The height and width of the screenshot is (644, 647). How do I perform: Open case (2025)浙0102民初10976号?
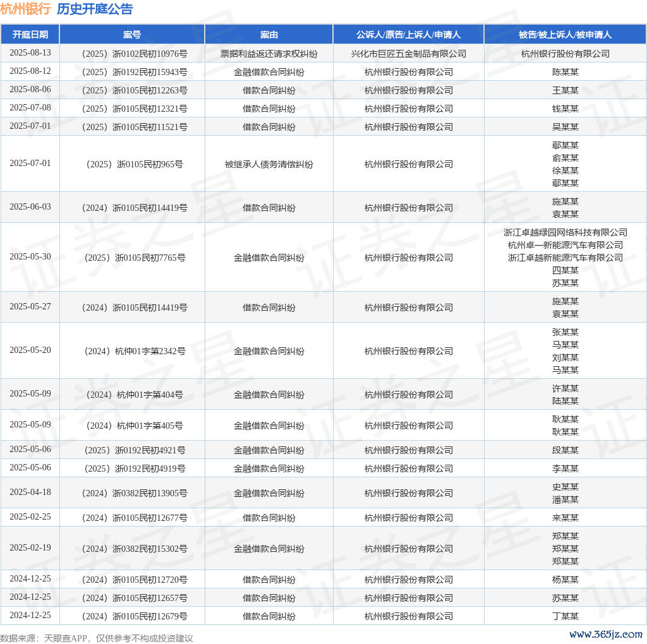click(132, 54)
